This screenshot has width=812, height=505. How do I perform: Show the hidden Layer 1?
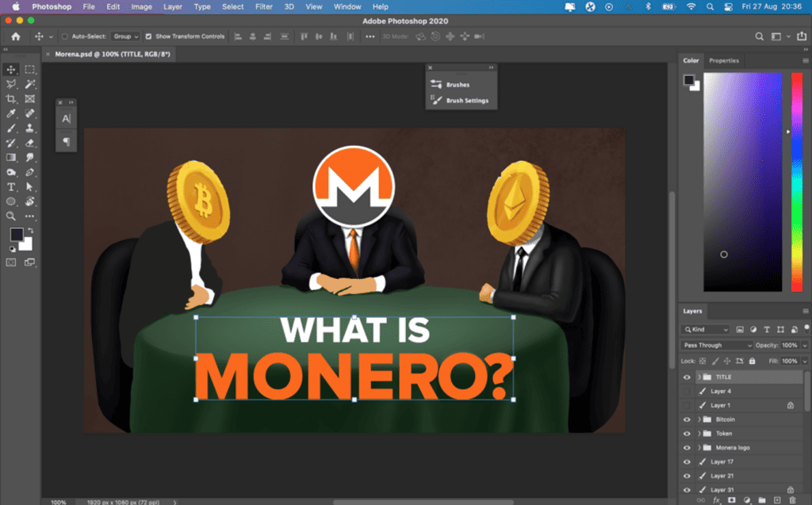[x=688, y=405]
